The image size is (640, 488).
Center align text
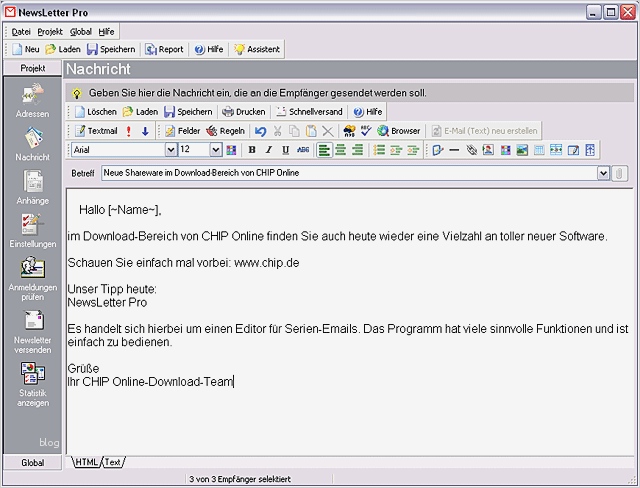coord(340,150)
